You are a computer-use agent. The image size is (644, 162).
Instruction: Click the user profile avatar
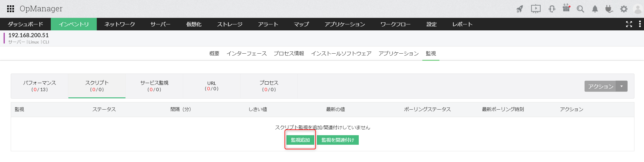tap(638, 9)
